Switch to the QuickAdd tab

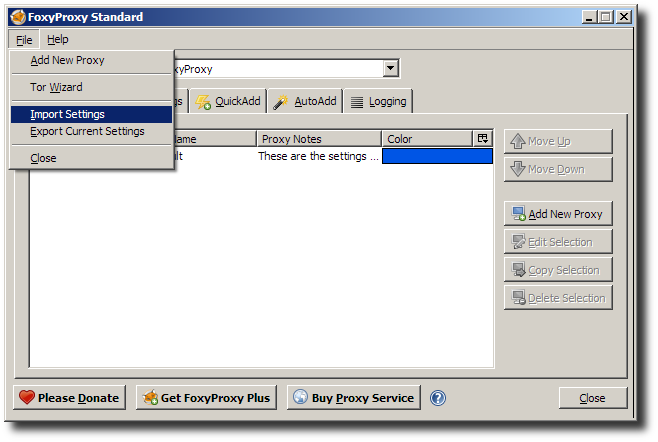point(228,101)
